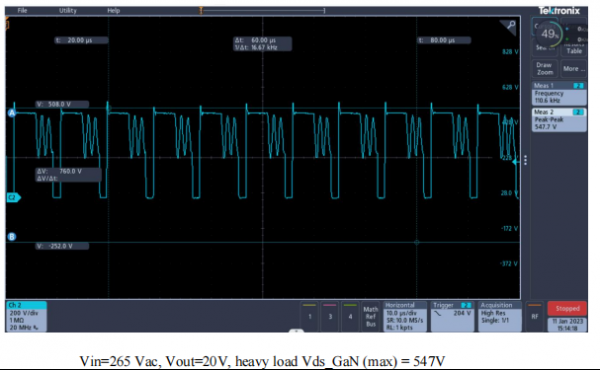Click the Tektronix logo
This screenshot has height=370, width=600.
[559, 11]
